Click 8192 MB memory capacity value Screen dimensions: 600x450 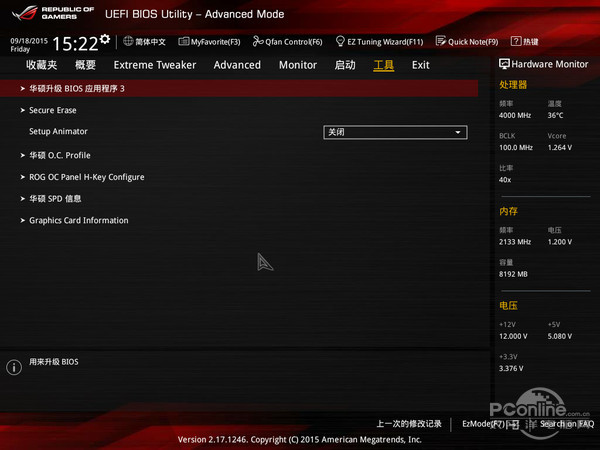pyautogui.click(x=513, y=274)
